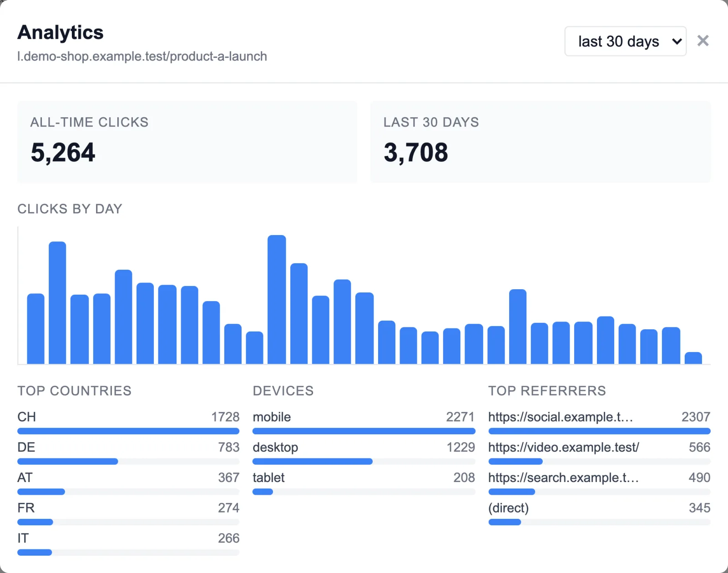Click the CH progress bar
Image resolution: width=728 pixels, height=573 pixels.
128,431
